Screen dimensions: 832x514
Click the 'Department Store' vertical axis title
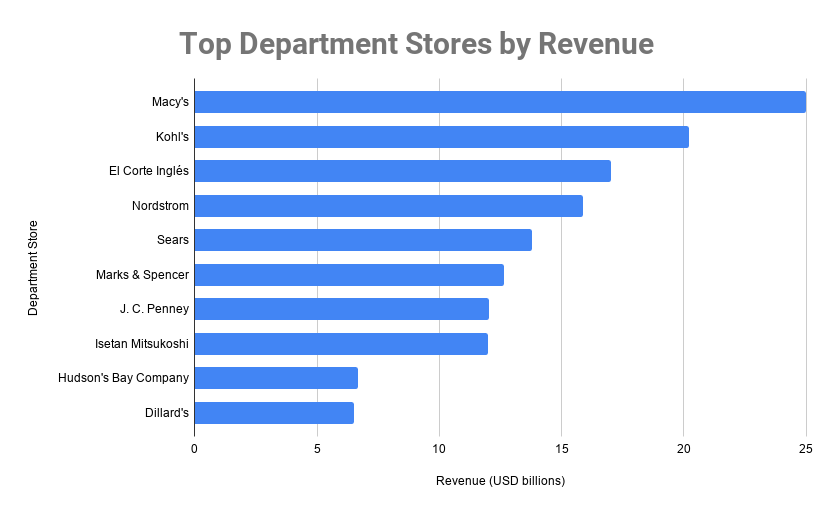[x=33, y=267]
